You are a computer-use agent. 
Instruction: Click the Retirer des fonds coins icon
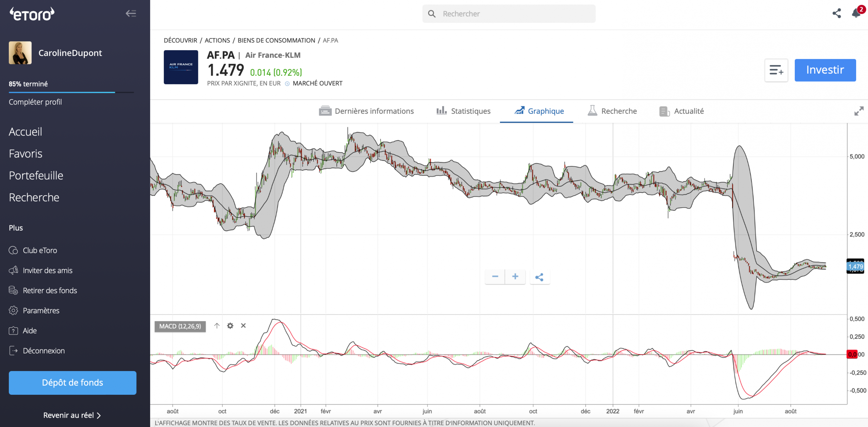click(x=13, y=291)
